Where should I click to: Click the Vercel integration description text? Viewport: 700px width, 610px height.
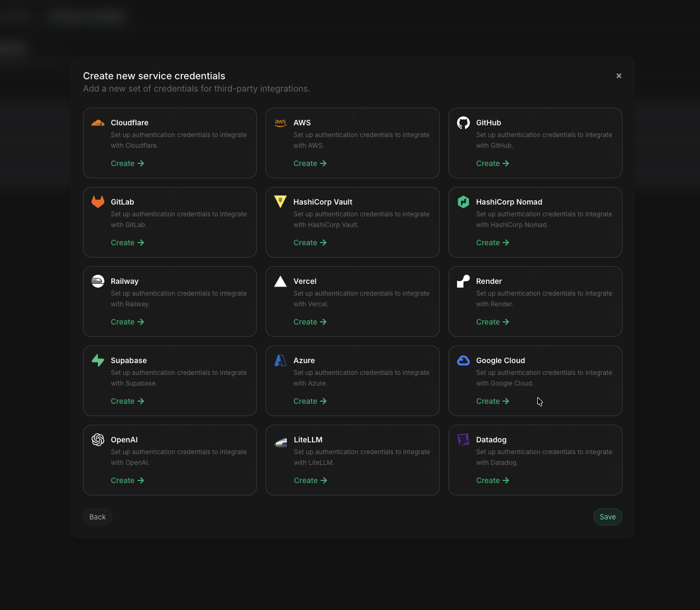tap(361, 299)
